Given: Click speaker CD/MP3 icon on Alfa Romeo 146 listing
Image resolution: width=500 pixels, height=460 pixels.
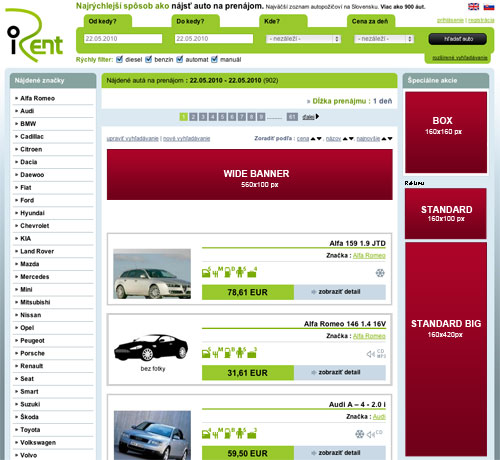Looking at the screenshot, I should pyautogui.click(x=376, y=354).
